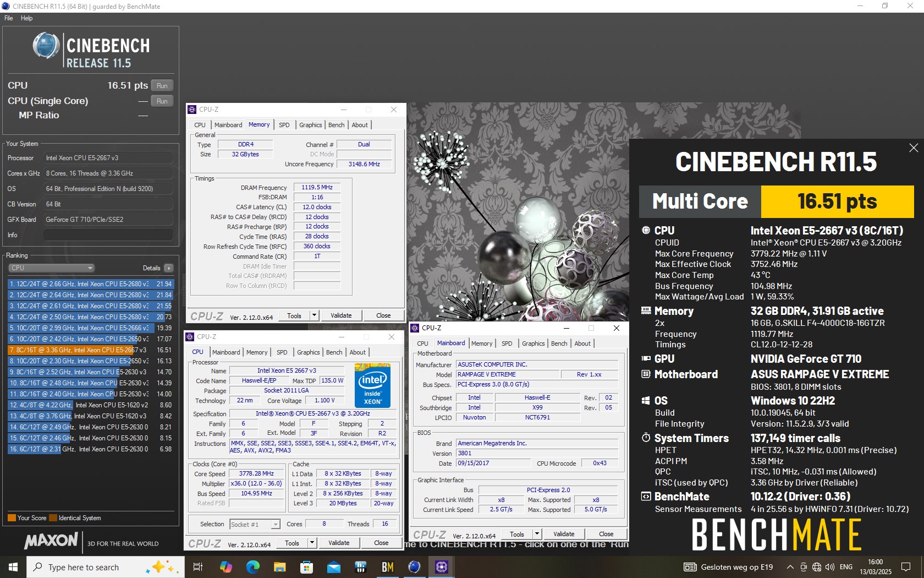The width and height of the screenshot is (924, 578).
Task: Click Tools button in Mainboard CPU-Z window
Action: (517, 534)
